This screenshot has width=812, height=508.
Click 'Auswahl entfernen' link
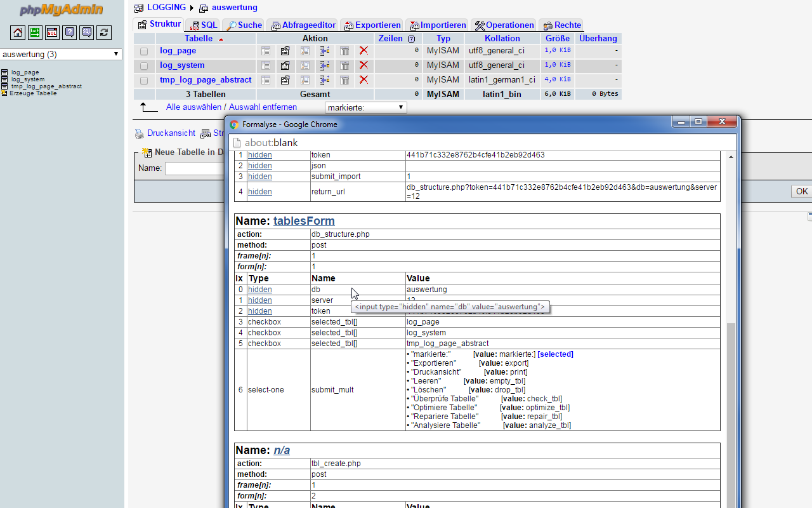pyautogui.click(x=263, y=107)
